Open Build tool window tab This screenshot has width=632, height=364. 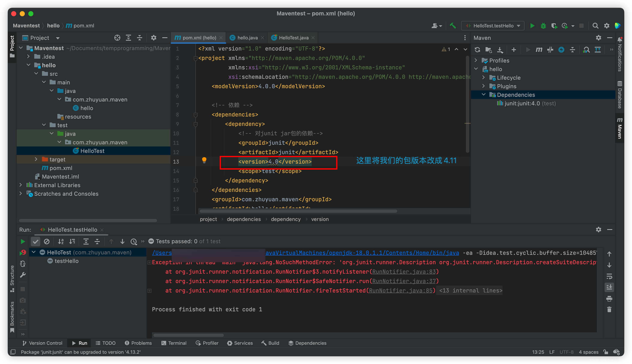270,343
